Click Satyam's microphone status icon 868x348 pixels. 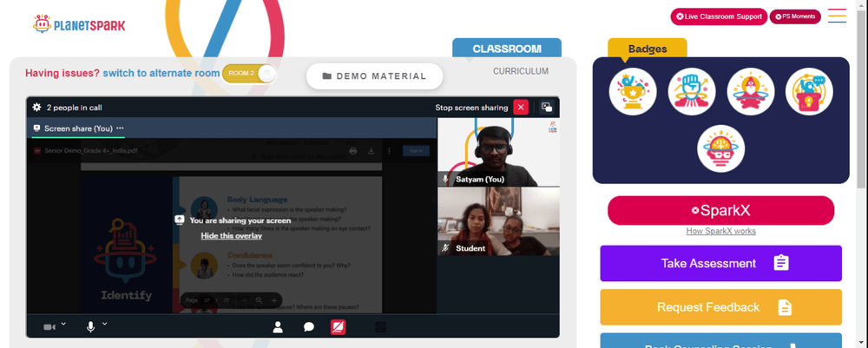[x=445, y=180]
